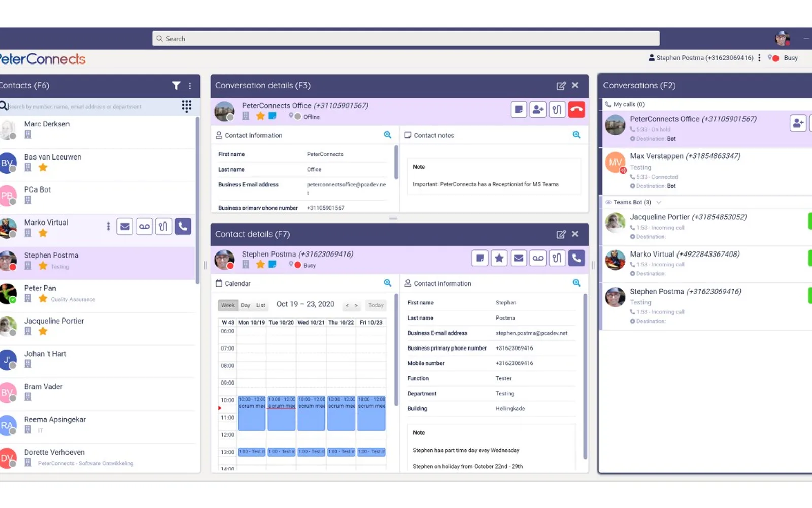Select the Max Verstappen conversation
812x508 pixels.
point(706,171)
